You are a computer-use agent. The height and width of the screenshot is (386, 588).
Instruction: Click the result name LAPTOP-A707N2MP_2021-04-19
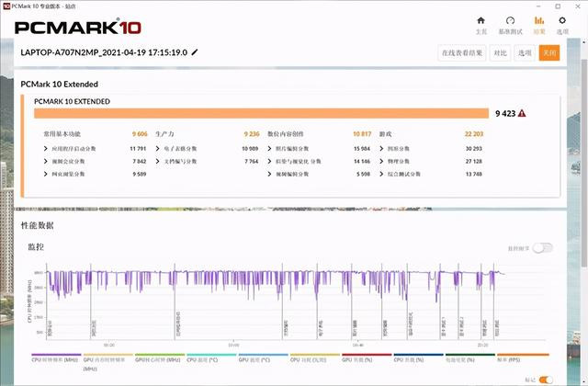(104, 52)
